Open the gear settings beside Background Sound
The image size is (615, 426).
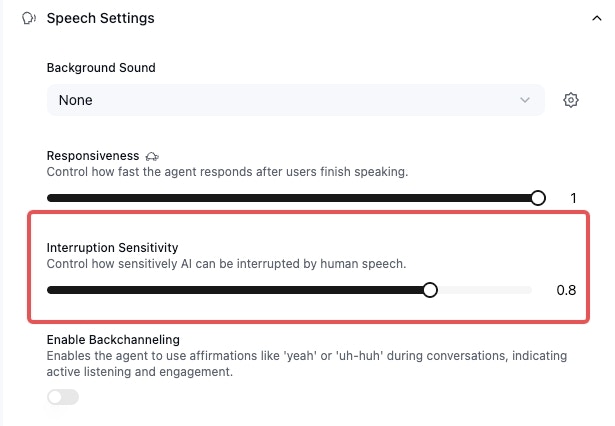[x=571, y=100]
